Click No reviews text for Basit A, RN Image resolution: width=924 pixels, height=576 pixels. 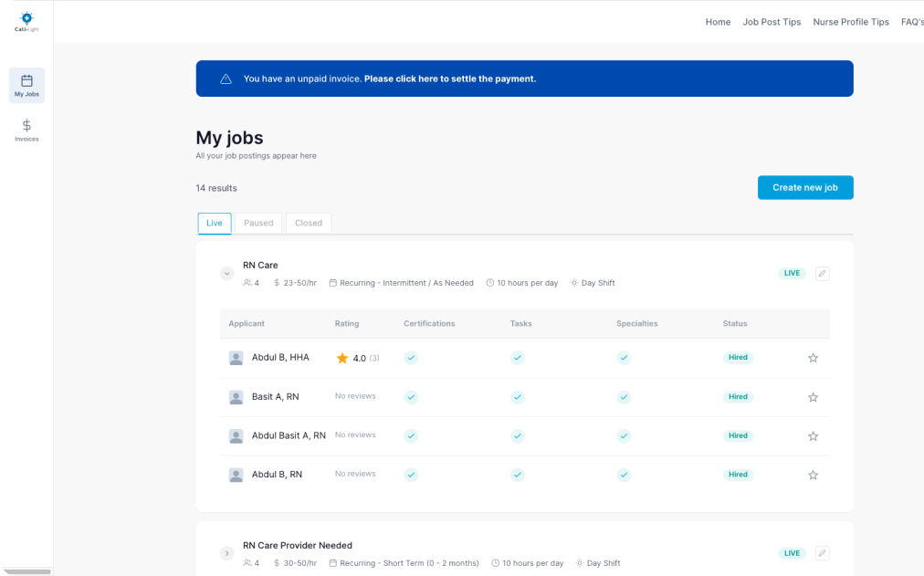pos(355,396)
